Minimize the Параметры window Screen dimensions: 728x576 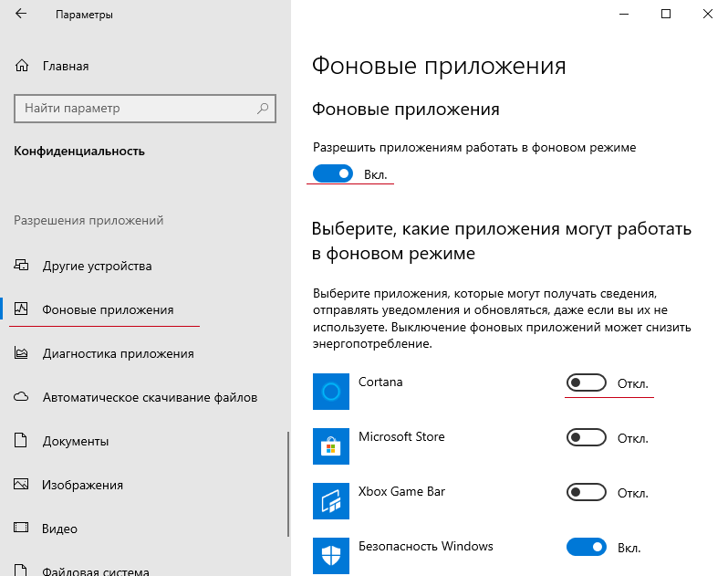tap(623, 14)
